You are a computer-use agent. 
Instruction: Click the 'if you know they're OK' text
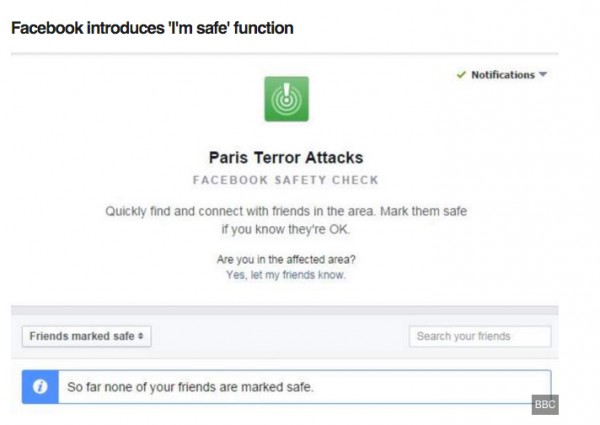286,229
